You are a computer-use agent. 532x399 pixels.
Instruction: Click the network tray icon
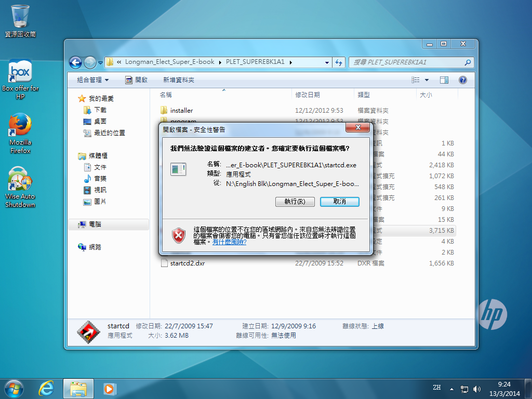click(464, 389)
